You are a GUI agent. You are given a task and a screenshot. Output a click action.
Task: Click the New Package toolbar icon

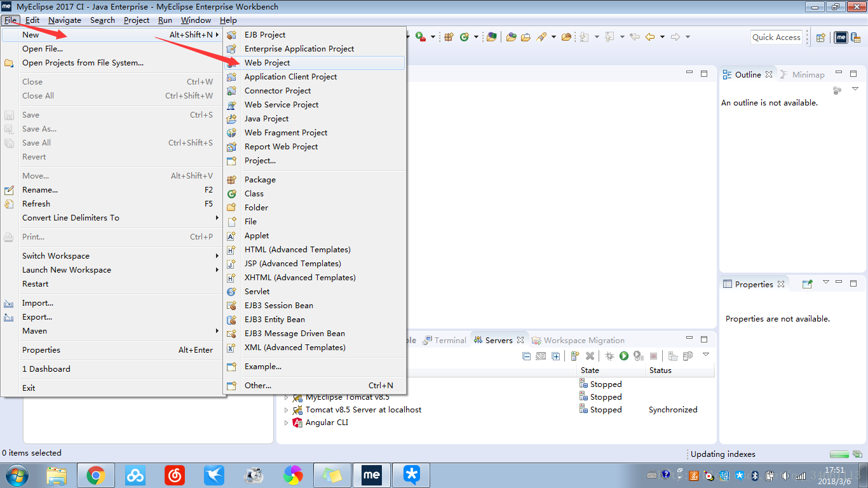point(449,37)
